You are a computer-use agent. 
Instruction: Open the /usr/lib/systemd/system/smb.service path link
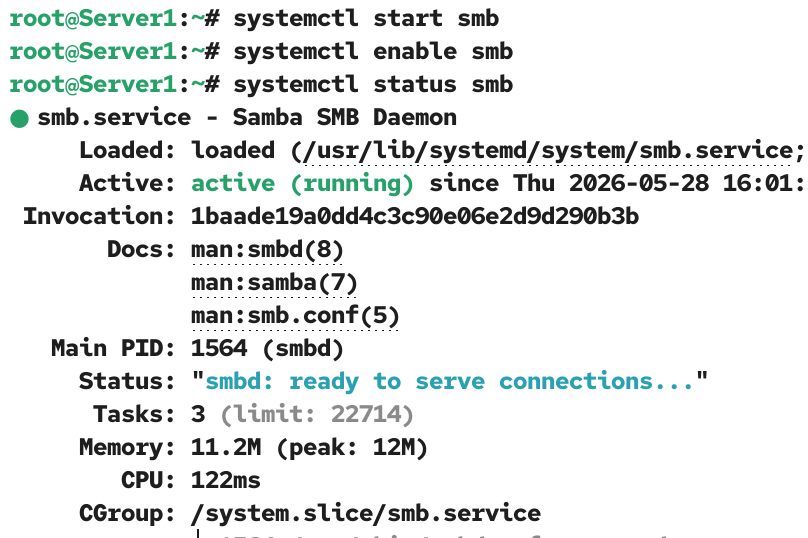pyautogui.click(x=548, y=151)
